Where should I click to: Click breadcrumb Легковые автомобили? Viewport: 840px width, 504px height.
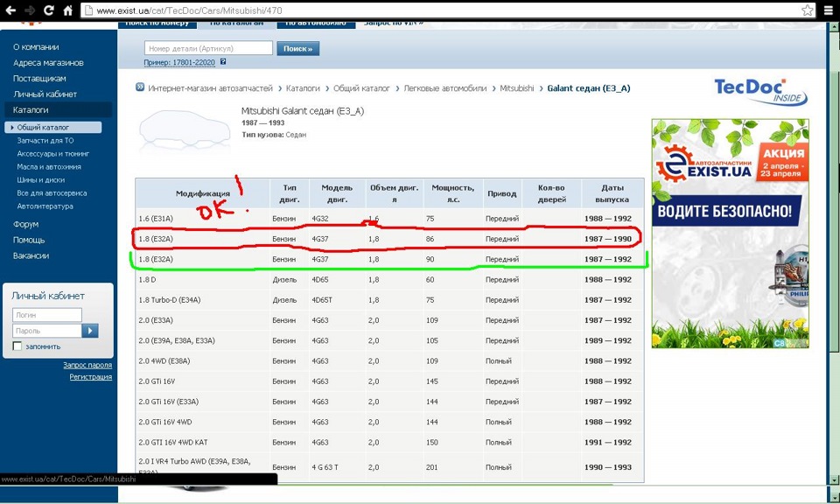tap(445, 87)
